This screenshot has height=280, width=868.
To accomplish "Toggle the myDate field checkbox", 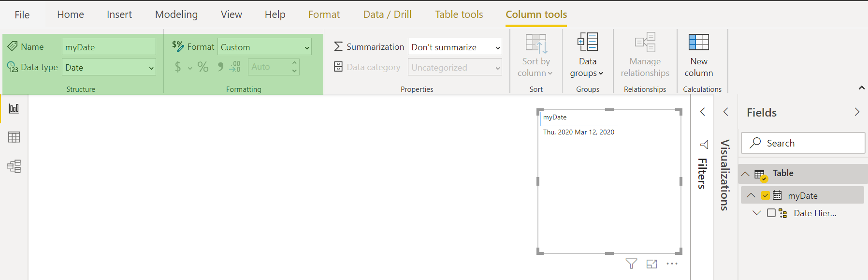I will 766,195.
